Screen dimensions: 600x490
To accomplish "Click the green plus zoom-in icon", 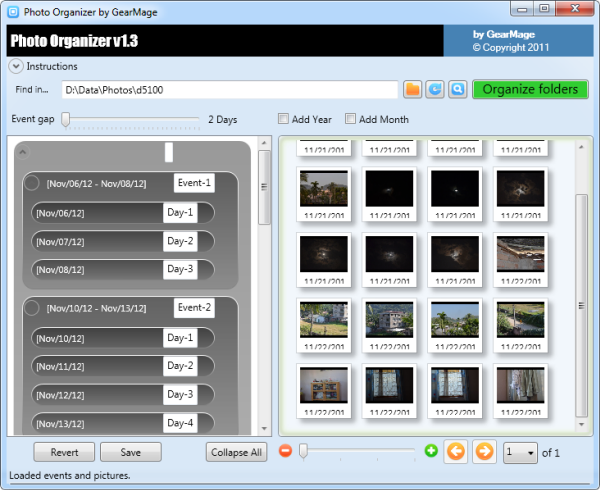I will point(431,451).
